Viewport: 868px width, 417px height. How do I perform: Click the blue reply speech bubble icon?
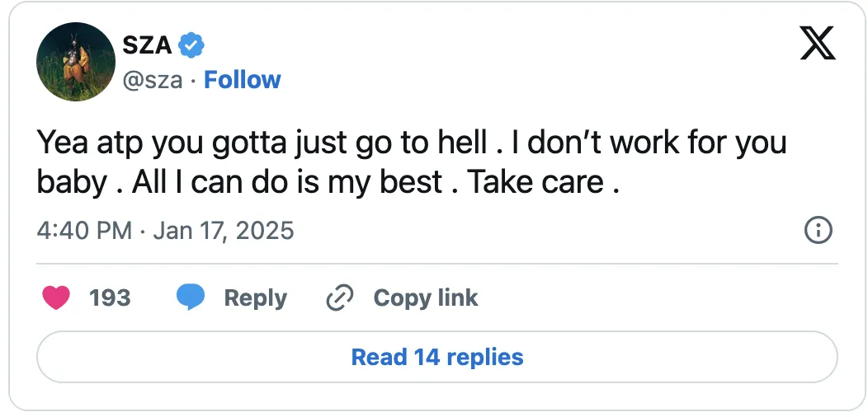click(x=191, y=298)
